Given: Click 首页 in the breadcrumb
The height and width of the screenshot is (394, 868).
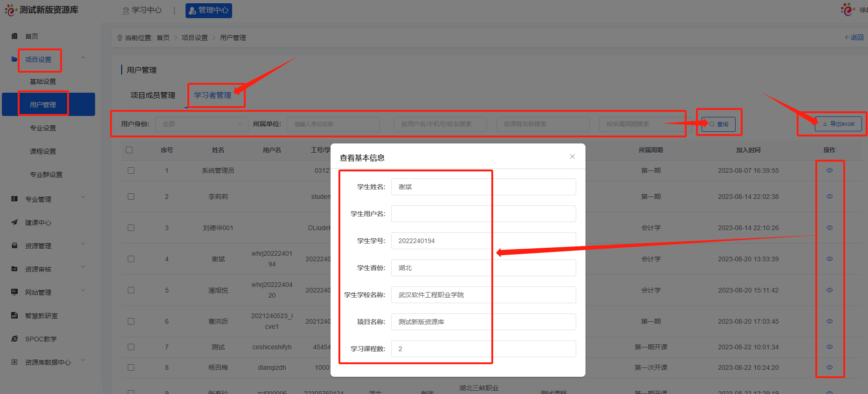Looking at the screenshot, I should pos(163,38).
